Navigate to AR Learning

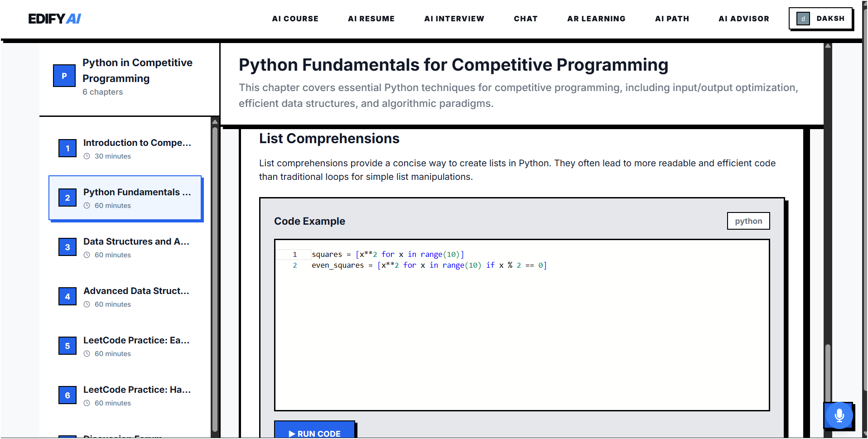point(596,19)
